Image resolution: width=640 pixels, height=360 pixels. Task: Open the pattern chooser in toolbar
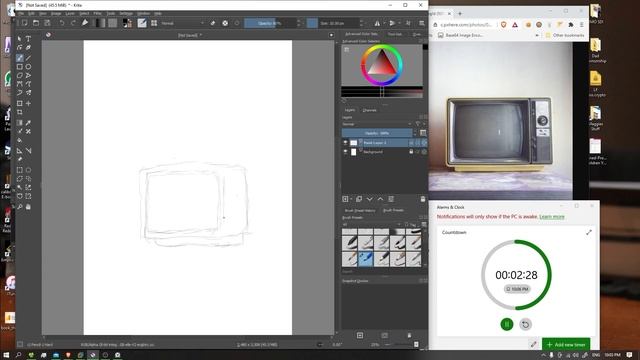pyautogui.click(x=113, y=23)
